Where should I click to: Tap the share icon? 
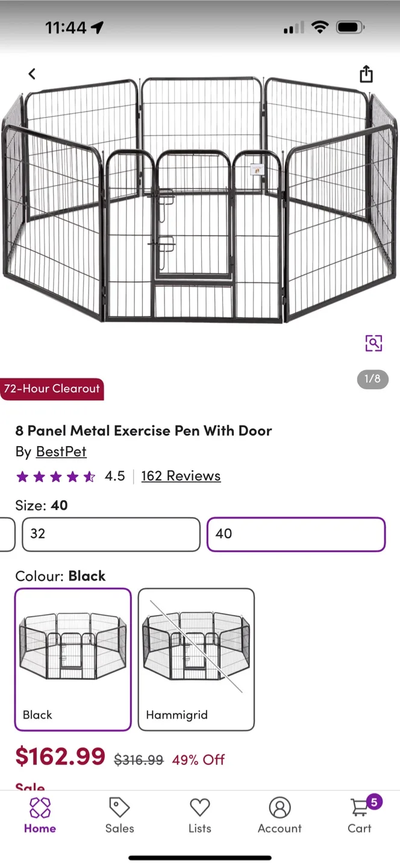coord(366,74)
